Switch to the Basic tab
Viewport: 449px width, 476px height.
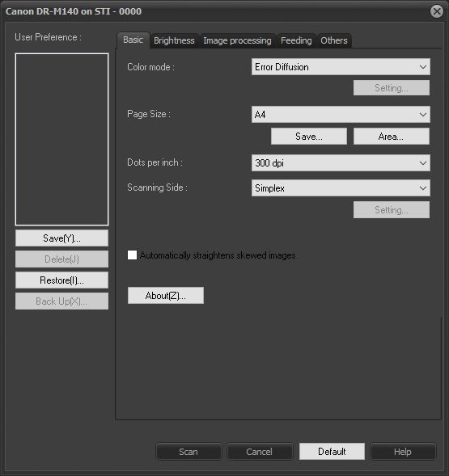point(133,40)
